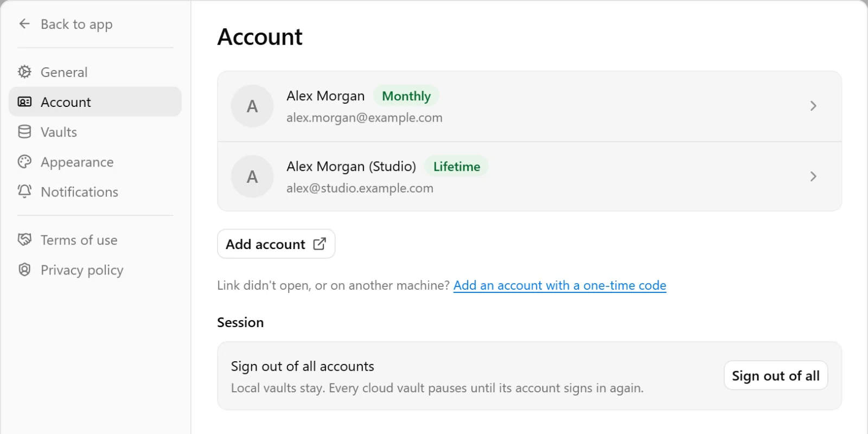Open Appearance settings
The height and width of the screenshot is (434, 868).
point(95,162)
